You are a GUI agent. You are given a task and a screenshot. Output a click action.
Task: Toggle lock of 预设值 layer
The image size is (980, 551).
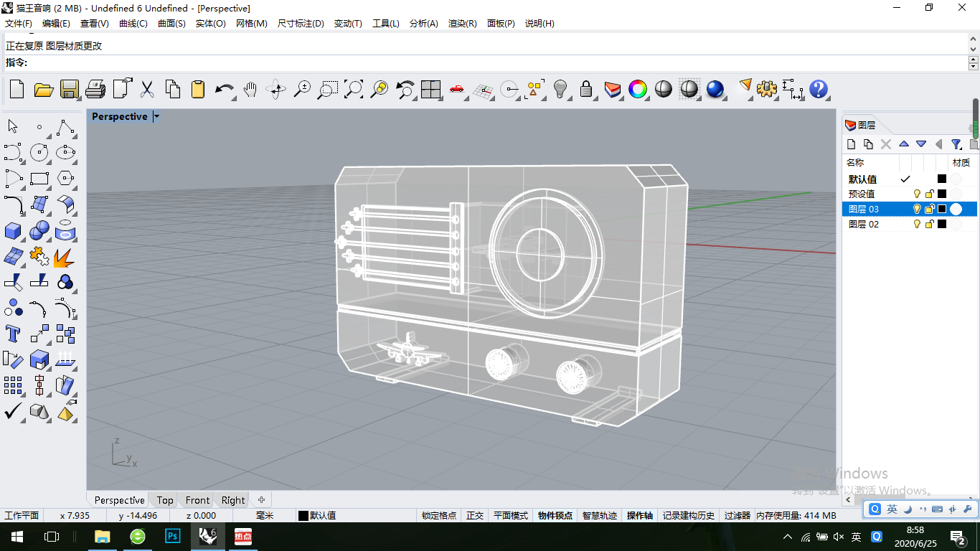[929, 194]
